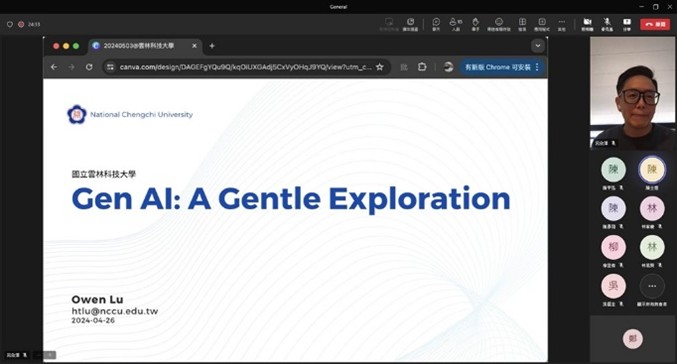
Task: Open the reactions smiley menu
Action: (x=499, y=24)
